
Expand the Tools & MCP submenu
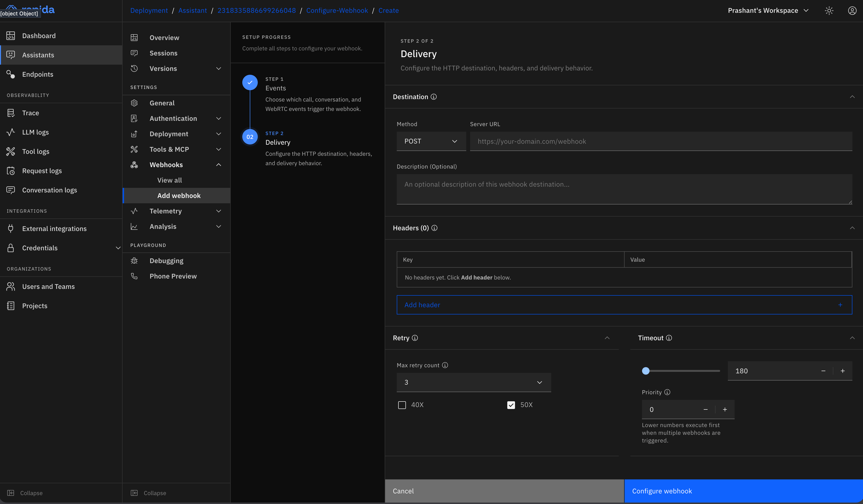coord(218,149)
